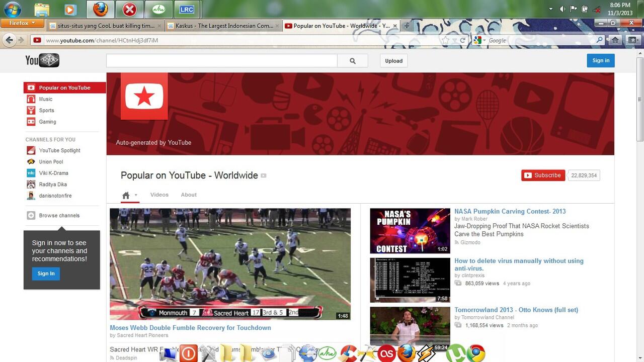Click Sign In in the sidebar tooltip

46,274
